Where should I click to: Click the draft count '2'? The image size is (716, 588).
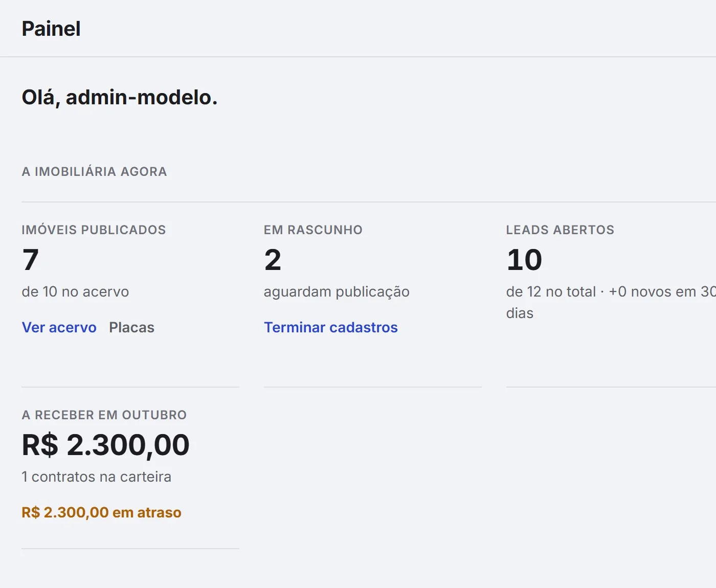273,260
